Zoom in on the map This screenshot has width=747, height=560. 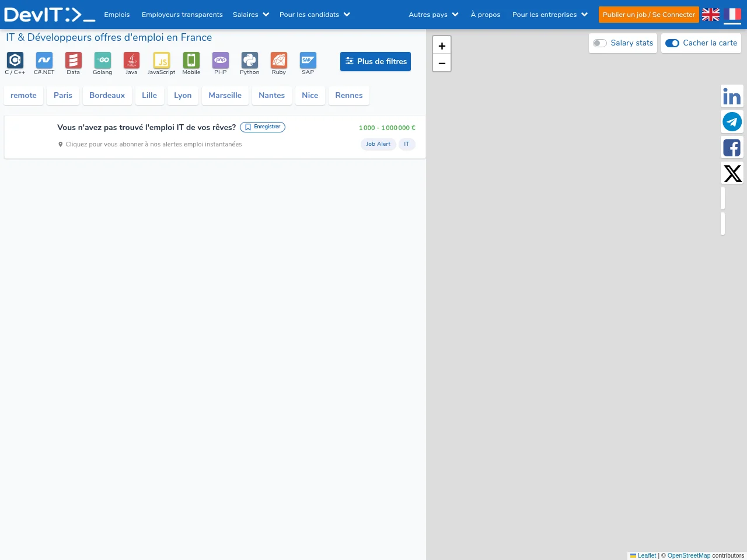[x=442, y=45]
